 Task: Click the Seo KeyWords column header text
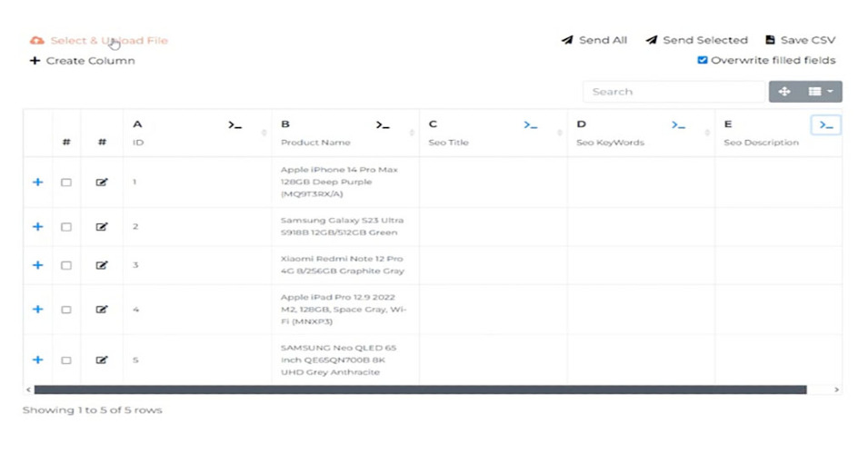click(x=610, y=143)
